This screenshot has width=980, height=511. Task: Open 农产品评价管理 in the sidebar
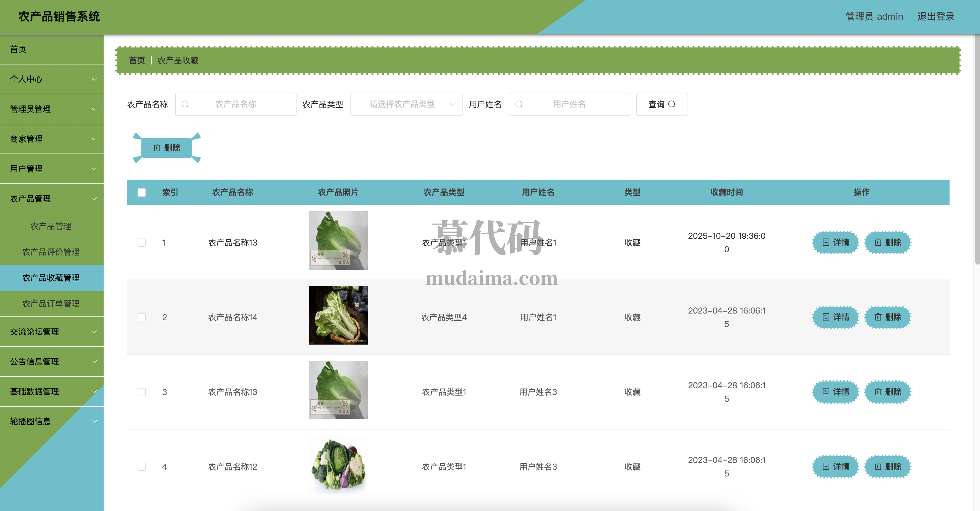tap(51, 252)
